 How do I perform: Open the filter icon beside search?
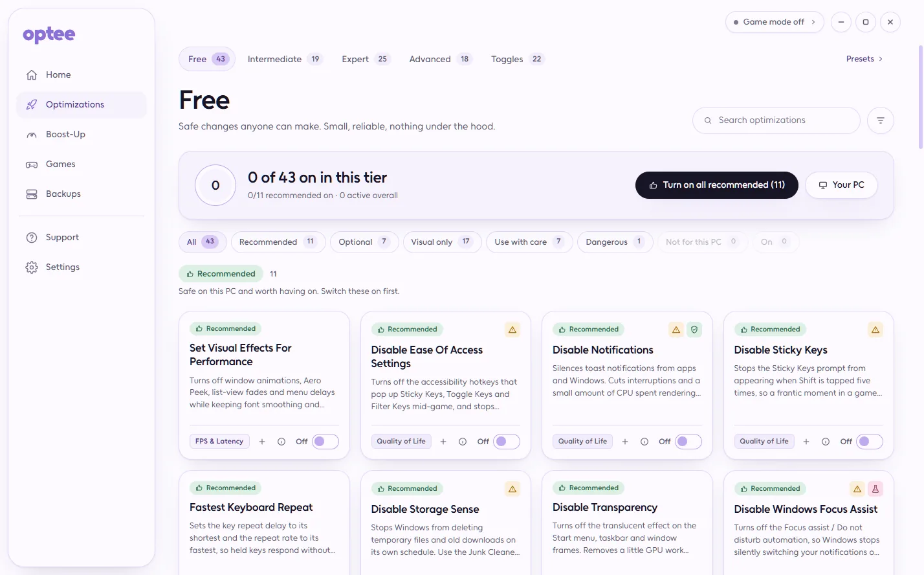[x=880, y=120]
